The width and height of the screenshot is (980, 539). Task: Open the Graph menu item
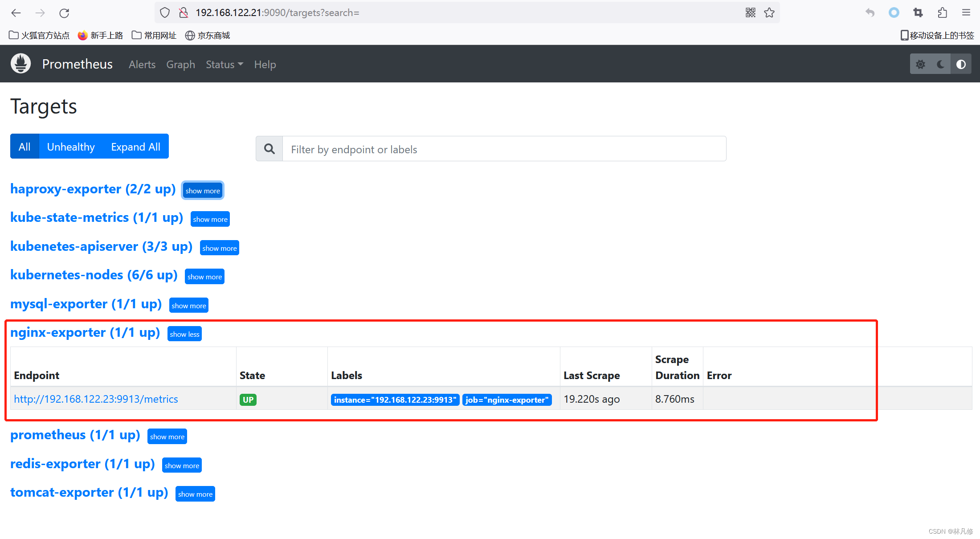pos(180,65)
